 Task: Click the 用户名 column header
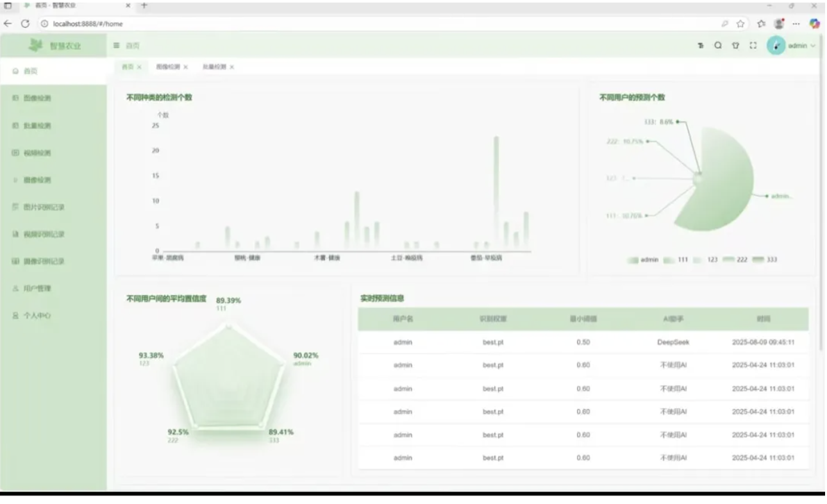pos(403,319)
